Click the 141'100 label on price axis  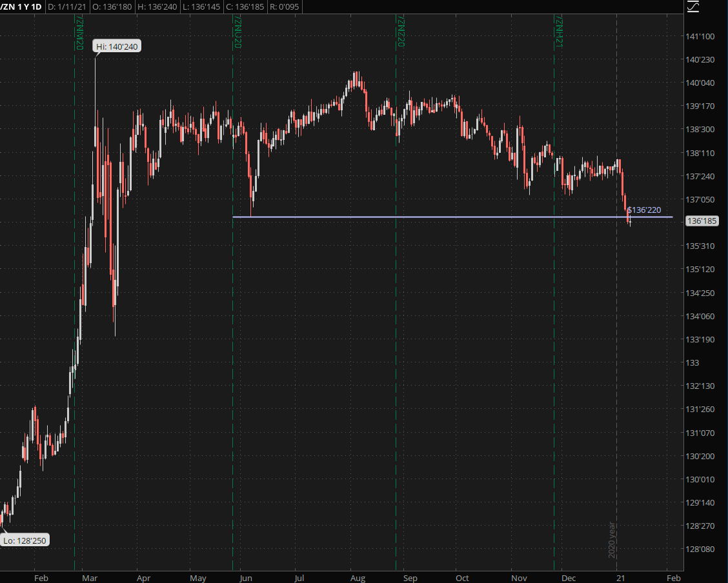tap(701, 36)
